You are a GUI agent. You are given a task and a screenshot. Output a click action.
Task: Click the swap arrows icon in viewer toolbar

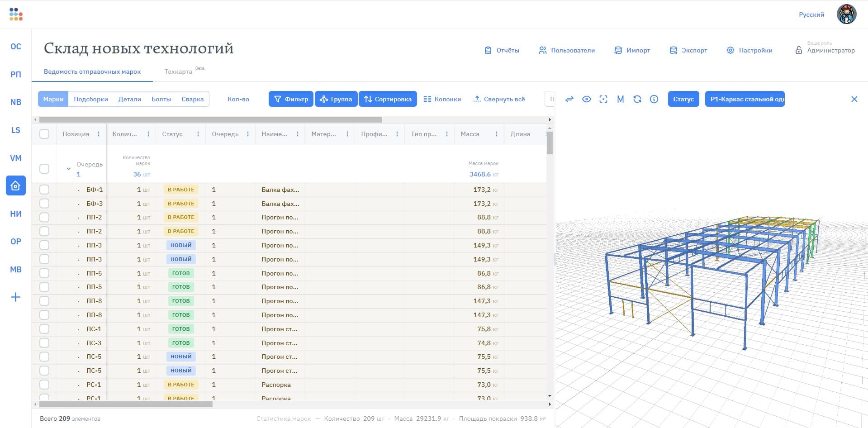pos(569,99)
